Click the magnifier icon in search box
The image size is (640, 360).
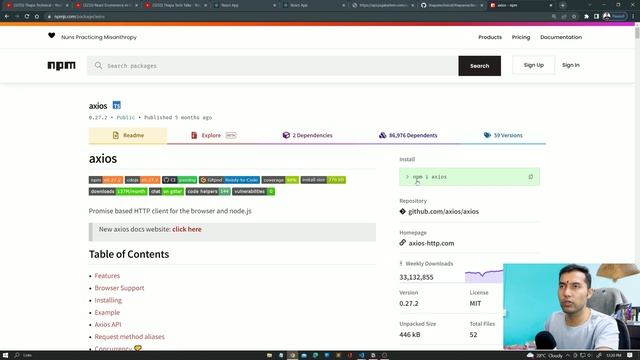pyautogui.click(x=98, y=65)
